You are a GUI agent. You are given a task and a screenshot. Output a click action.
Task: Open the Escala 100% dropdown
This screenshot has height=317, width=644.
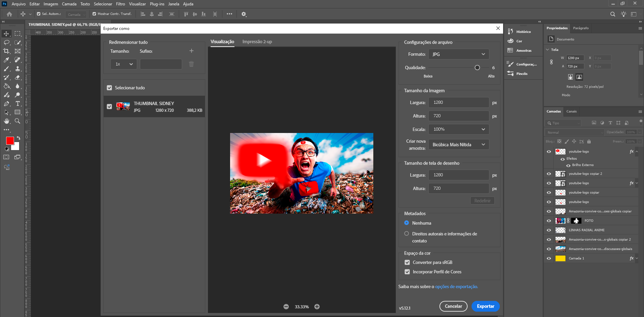click(x=459, y=129)
